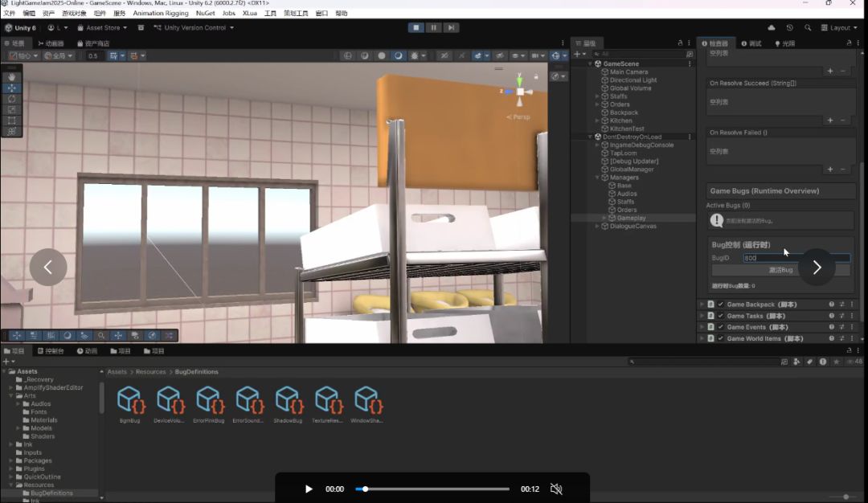Select the ErrorPinkBug asset
Viewport: 868px width, 503px height.
tap(209, 404)
